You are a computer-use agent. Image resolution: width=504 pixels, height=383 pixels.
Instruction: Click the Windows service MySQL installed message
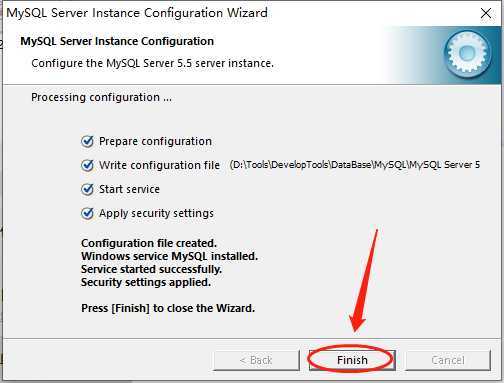click(x=169, y=256)
